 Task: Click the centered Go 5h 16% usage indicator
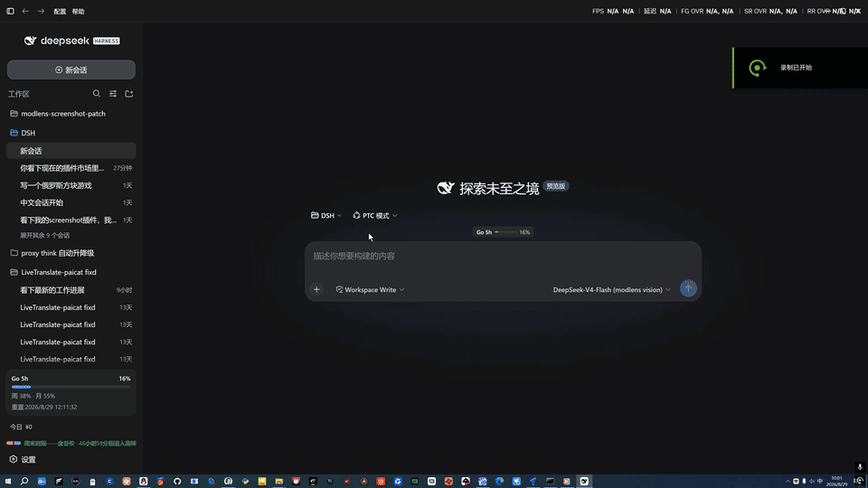tap(503, 232)
